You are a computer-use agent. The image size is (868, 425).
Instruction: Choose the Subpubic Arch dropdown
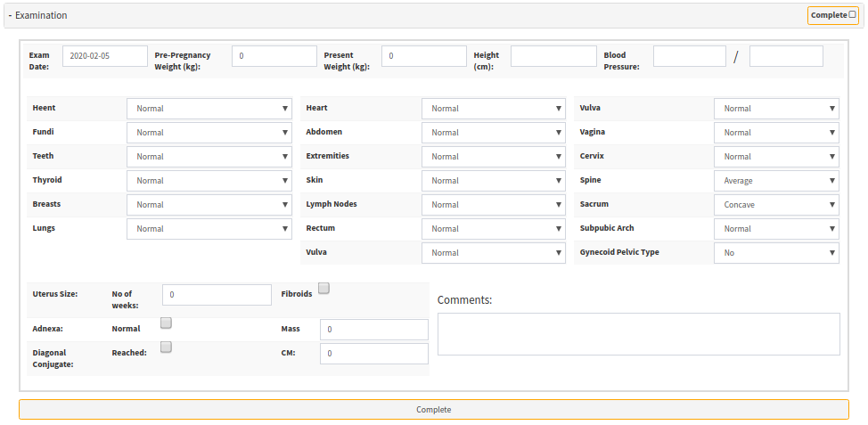(775, 229)
